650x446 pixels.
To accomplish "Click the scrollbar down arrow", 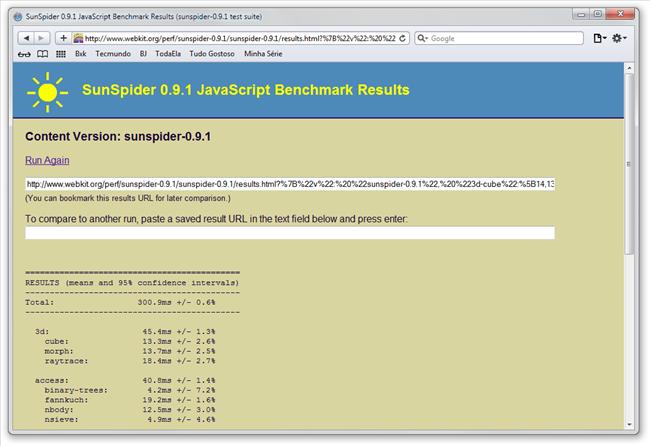I will 629,425.
